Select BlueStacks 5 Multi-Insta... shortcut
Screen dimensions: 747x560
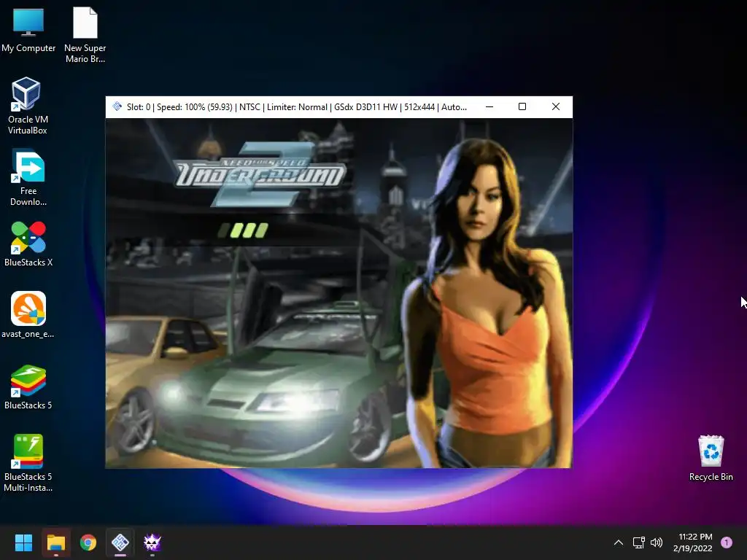28,463
